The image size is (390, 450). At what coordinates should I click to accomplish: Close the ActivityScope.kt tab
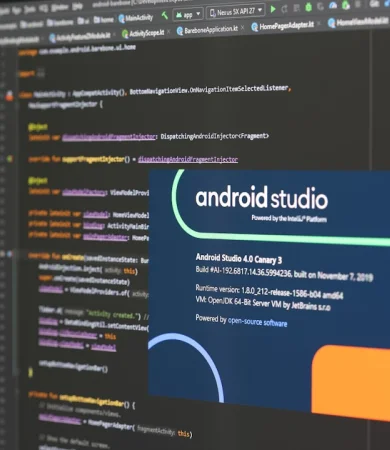(x=168, y=32)
